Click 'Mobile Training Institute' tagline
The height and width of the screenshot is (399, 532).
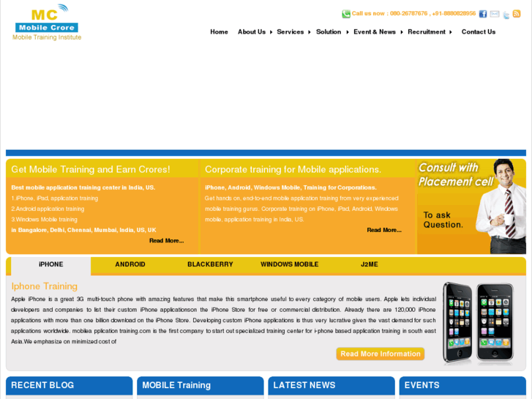pyautogui.click(x=47, y=37)
